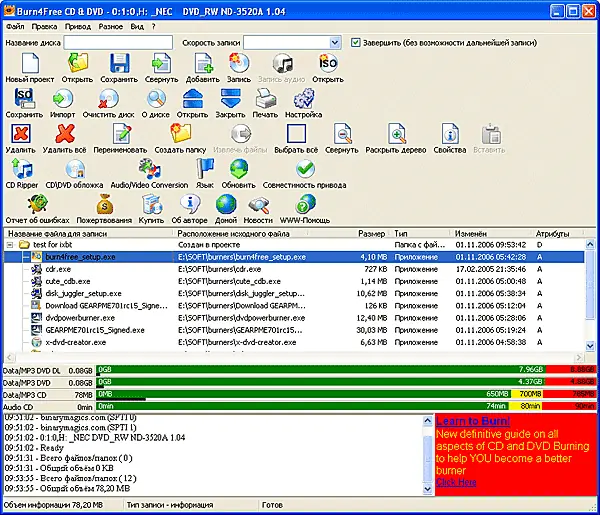Click the Совместимость привода checkmark icon
Viewport: 600px width, 515px height.
pyautogui.click(x=305, y=169)
